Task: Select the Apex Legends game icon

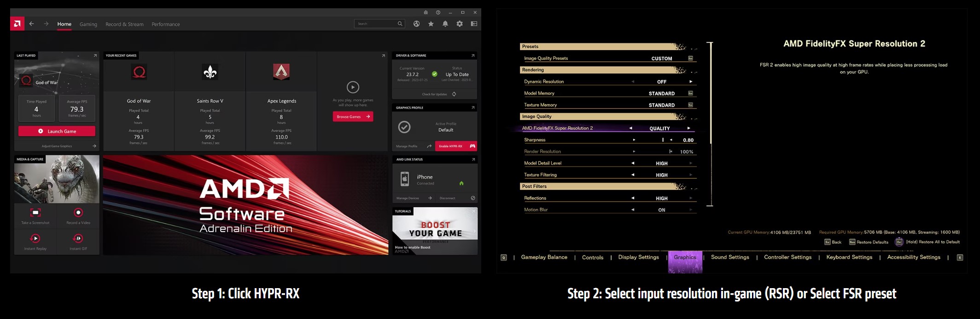Action: (281, 72)
